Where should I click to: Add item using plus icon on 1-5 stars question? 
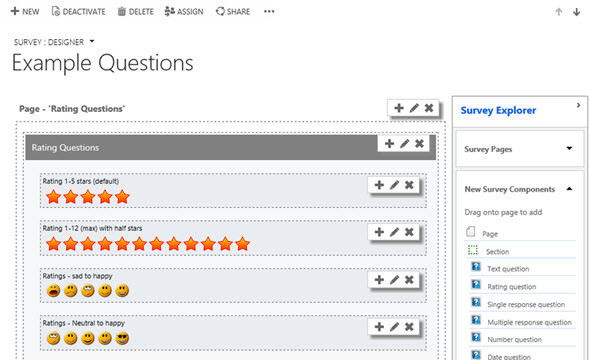[x=379, y=185]
